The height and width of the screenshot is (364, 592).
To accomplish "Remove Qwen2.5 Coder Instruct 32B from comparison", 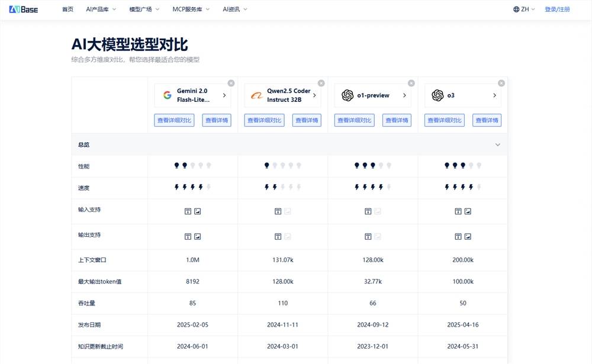I will pos(321,83).
